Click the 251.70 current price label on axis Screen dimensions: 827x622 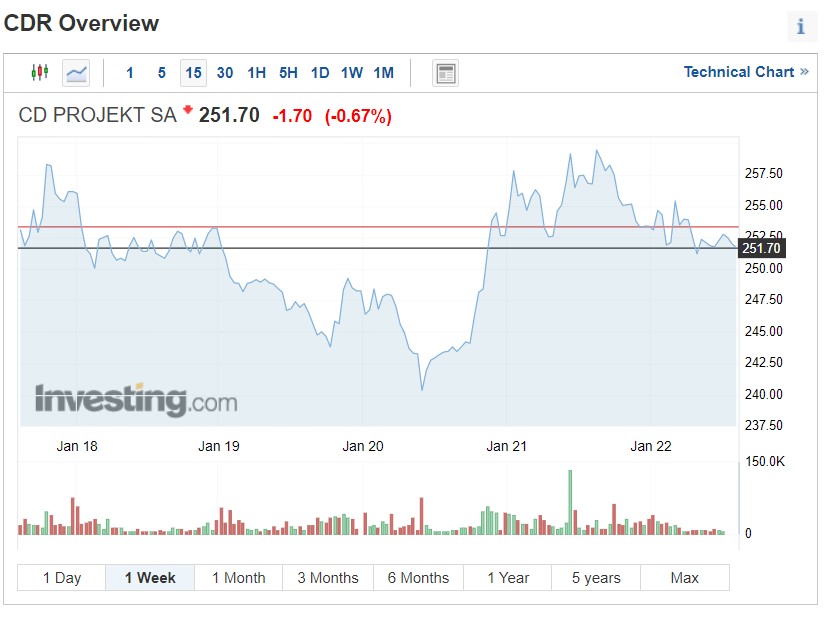[761, 248]
